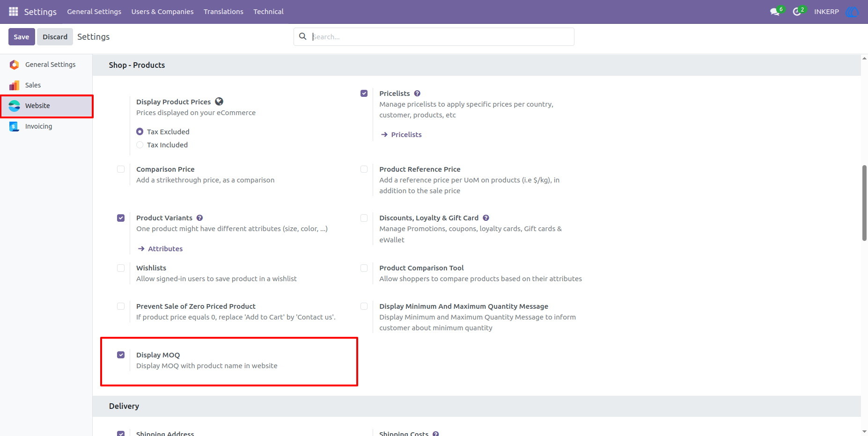Screen dimensions: 868x436
Task: Click the Save button
Action: (22, 37)
